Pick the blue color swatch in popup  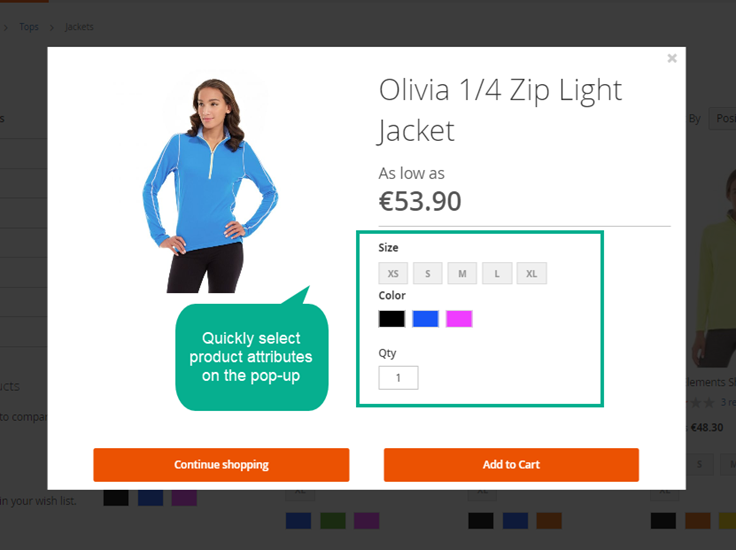click(425, 319)
